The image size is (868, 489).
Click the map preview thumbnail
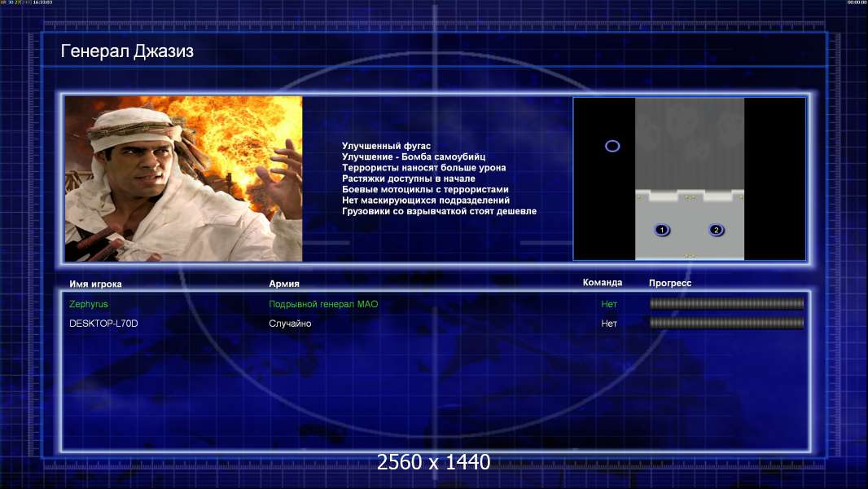[x=689, y=178]
